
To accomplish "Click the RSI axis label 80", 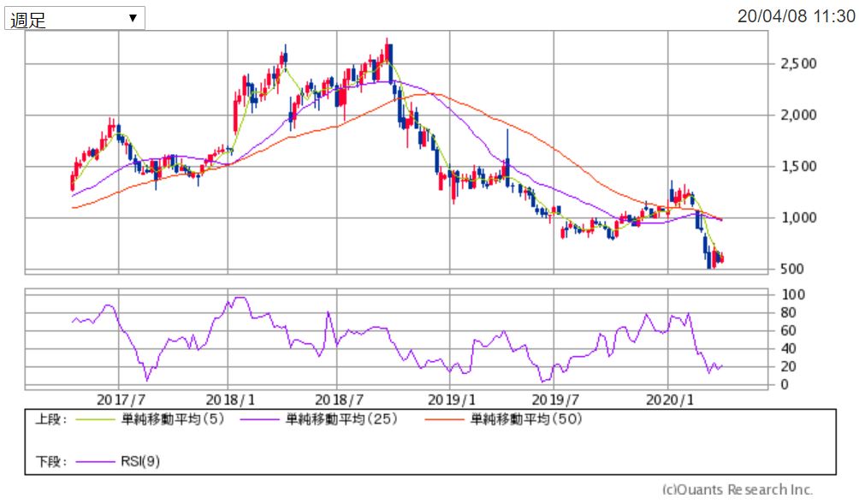I will (788, 313).
